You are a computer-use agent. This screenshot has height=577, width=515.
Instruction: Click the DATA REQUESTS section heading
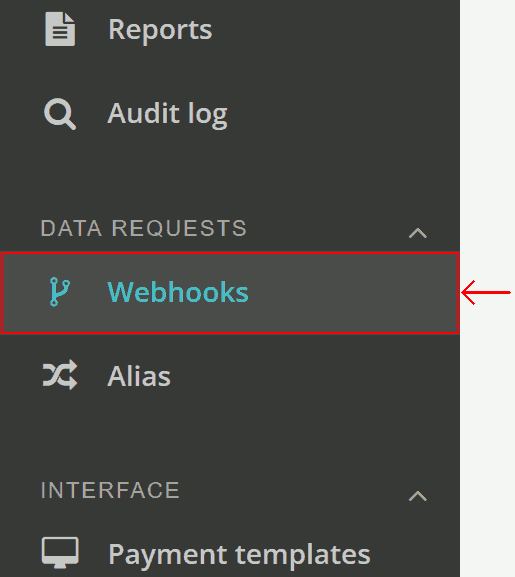(144, 228)
